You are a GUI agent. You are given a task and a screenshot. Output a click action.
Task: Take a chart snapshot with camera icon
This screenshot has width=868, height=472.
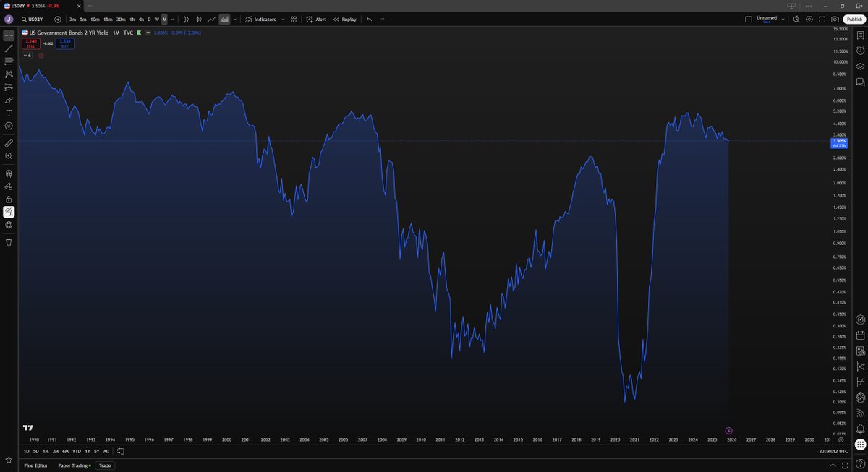coord(835,20)
